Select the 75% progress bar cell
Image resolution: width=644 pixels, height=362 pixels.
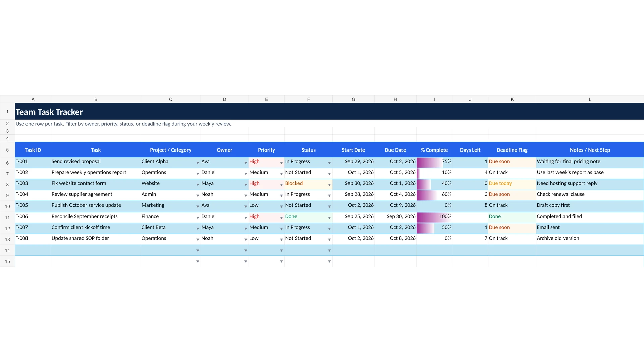[434, 163]
